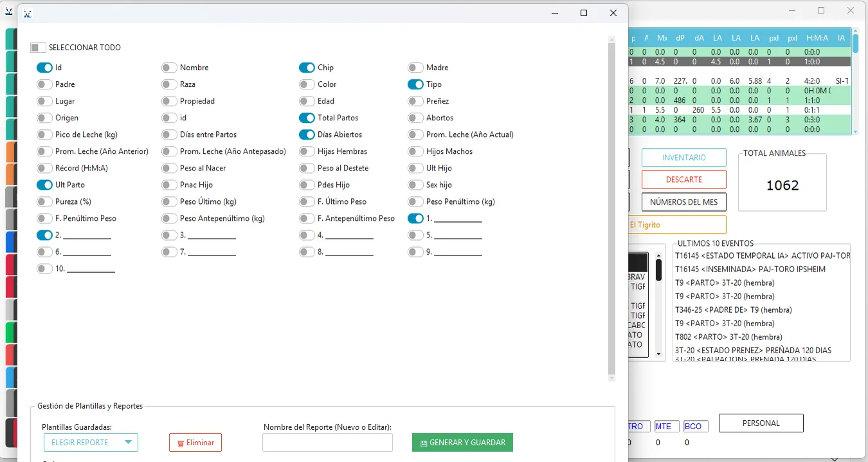Image resolution: width=868 pixels, height=462 pixels.
Task: Enable the Nombre toggle
Action: [x=169, y=68]
